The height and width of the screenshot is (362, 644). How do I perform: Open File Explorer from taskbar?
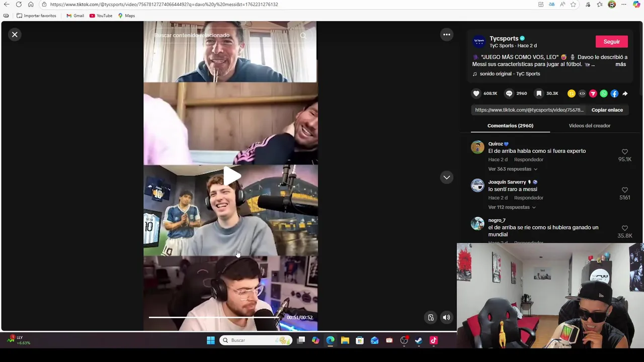tap(345, 340)
